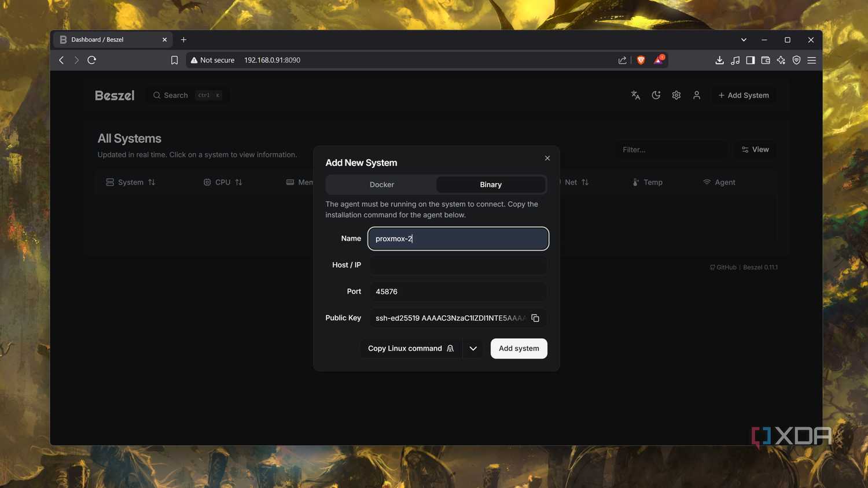Click the Brave VPN shield icon
Screen dimensions: 868x488
[x=796, y=60]
